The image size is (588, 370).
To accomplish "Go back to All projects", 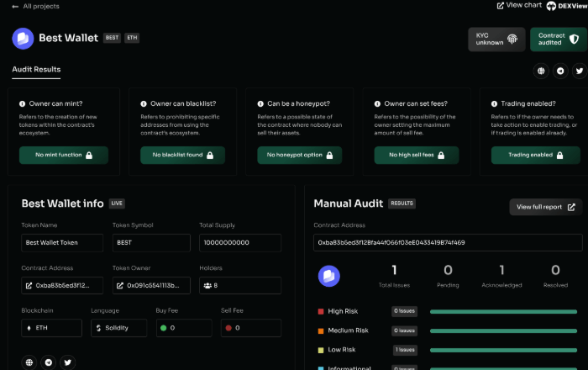I will point(34,6).
